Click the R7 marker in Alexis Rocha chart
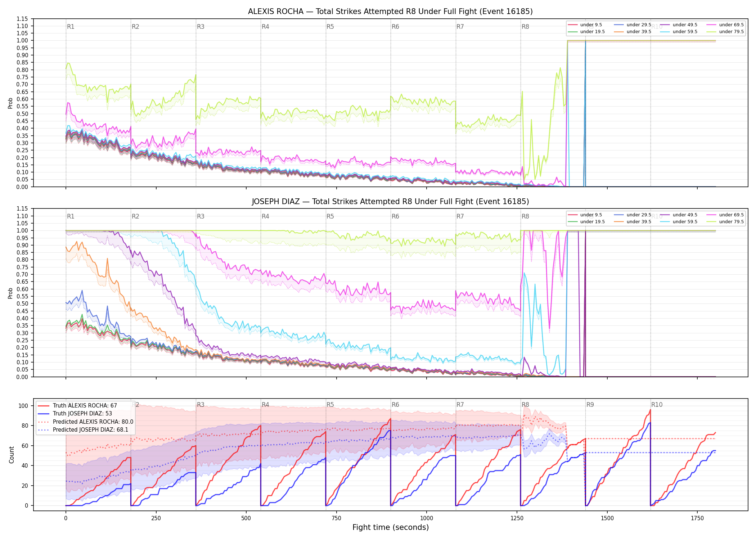Viewport: 756px width, 540px height. click(x=460, y=27)
